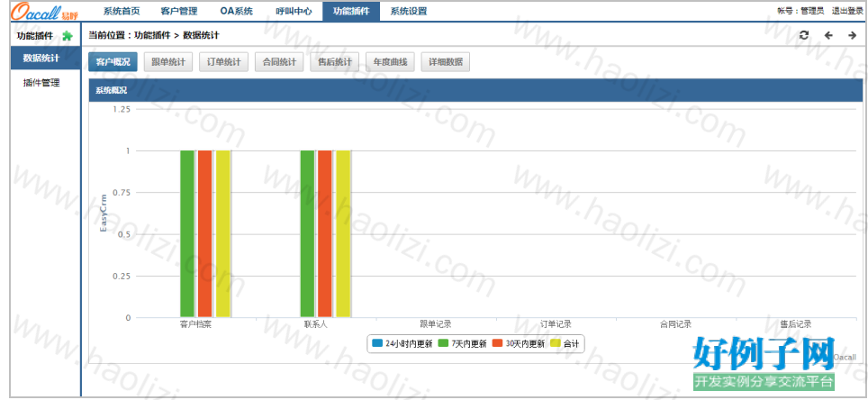868x400 pixels.
Task: Open 插件管理 in the sidebar
Action: pos(41,83)
